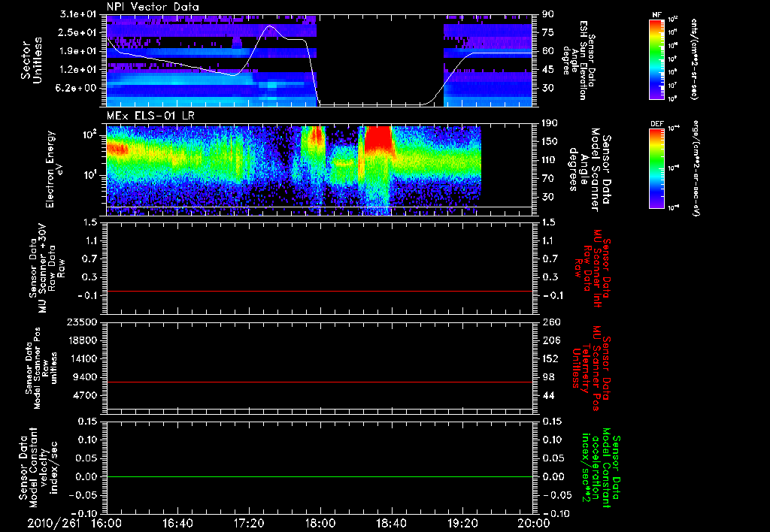
Task: Select the "Model Scanner Pos Raw" axis title
Action: [x=41, y=368]
